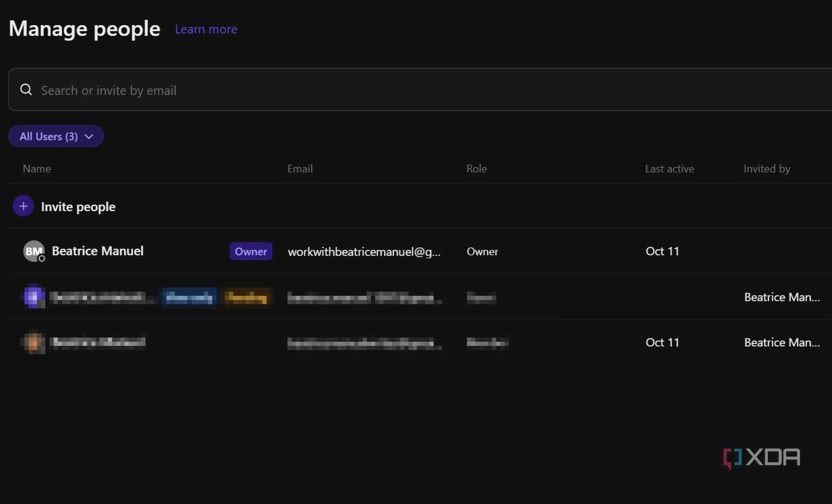Image resolution: width=832 pixels, height=504 pixels.
Task: Click the Name column header
Action: (x=37, y=169)
